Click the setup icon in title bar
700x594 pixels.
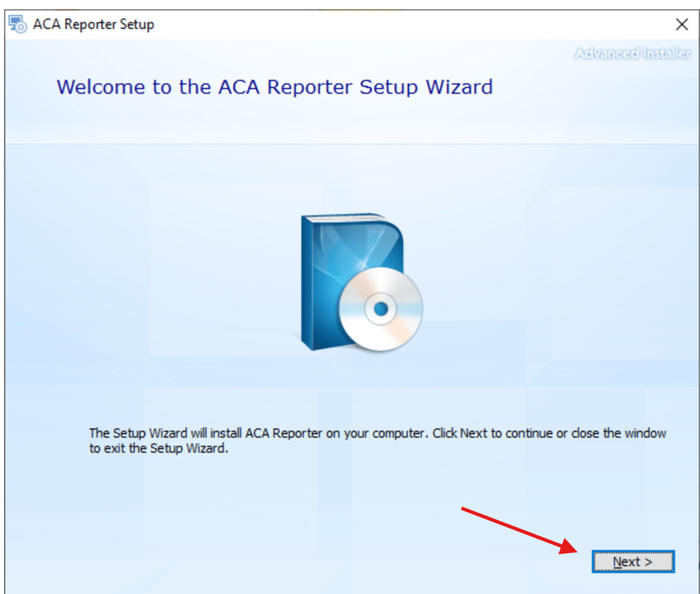[18, 24]
